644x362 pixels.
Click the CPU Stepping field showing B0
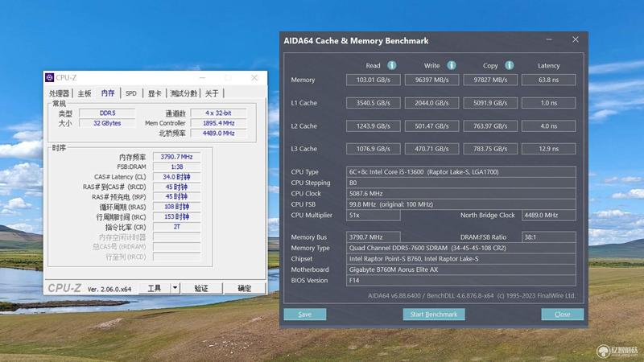click(460, 183)
